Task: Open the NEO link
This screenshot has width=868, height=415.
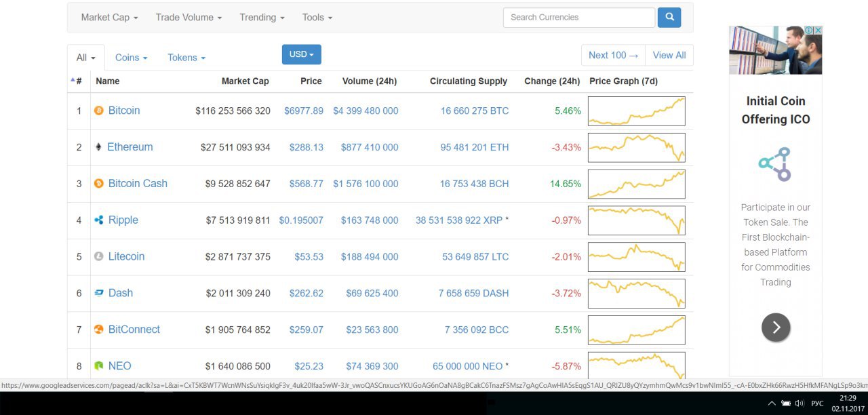Action: 119,366
